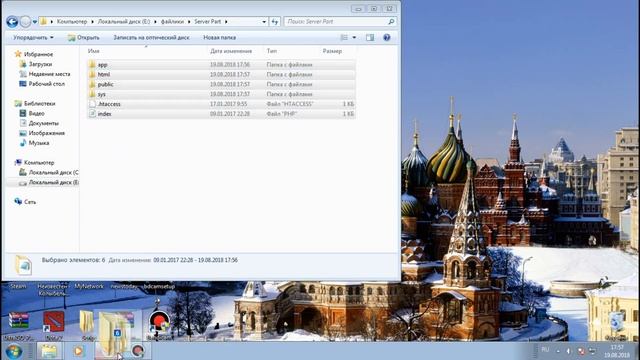Sort by the Размер column header

(x=332, y=51)
